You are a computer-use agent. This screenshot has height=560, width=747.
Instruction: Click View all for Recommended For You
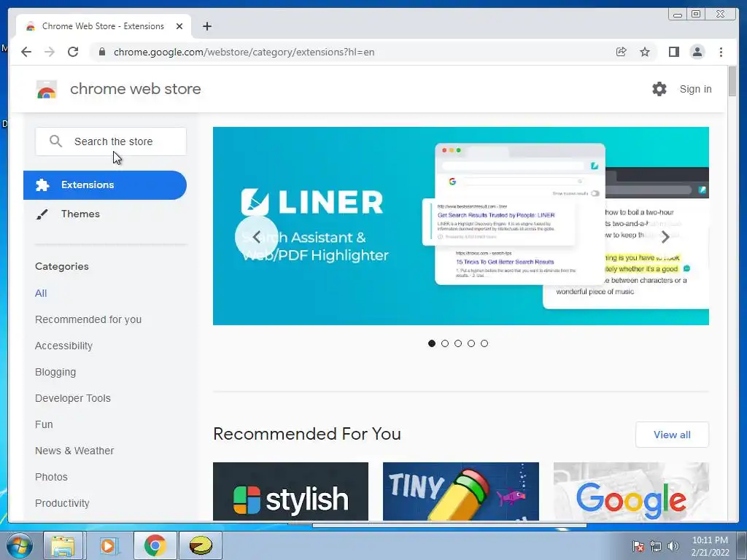click(672, 435)
